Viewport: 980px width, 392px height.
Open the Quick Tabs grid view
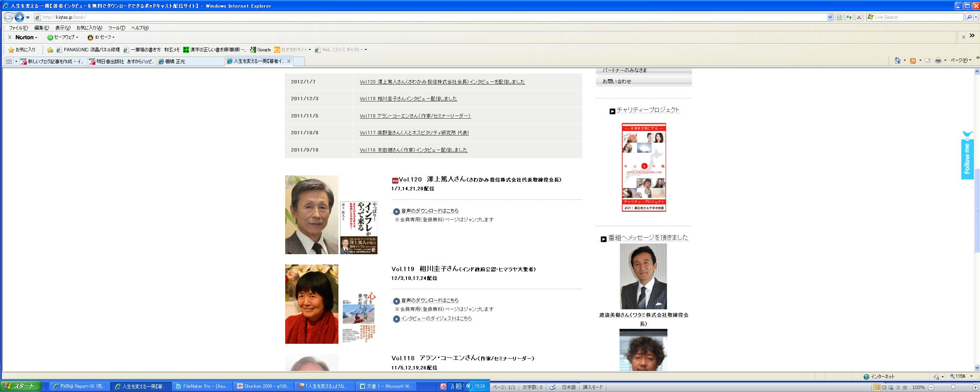point(9,61)
